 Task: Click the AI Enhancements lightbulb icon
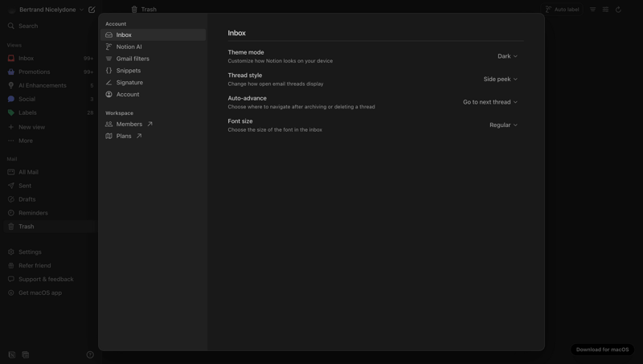tap(11, 85)
